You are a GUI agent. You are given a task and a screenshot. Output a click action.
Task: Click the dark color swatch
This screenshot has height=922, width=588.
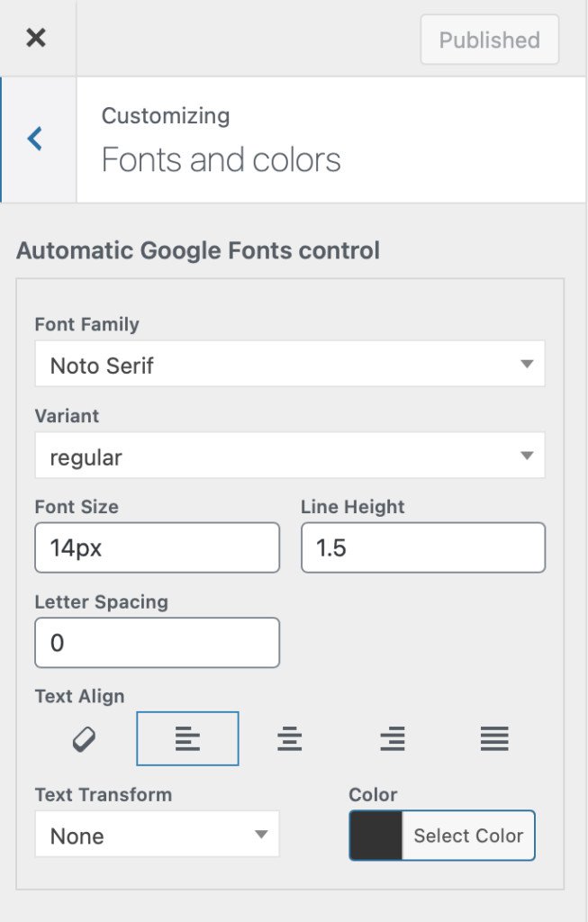(375, 835)
